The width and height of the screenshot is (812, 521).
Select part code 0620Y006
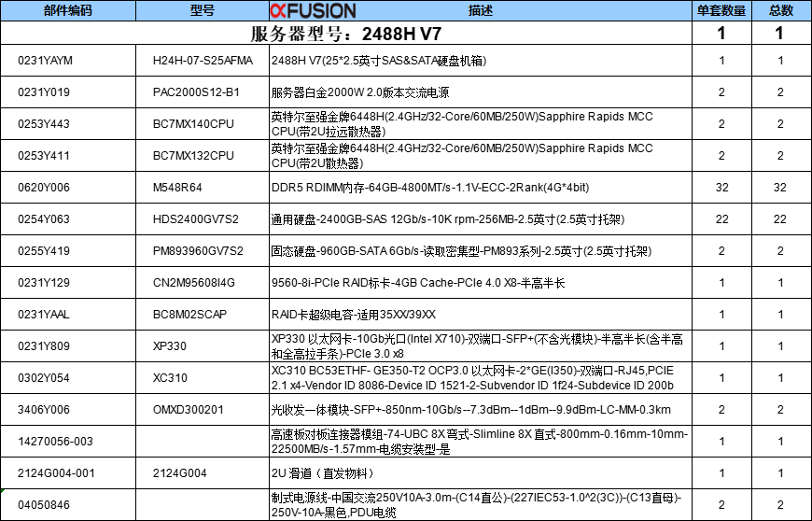pyautogui.click(x=44, y=187)
